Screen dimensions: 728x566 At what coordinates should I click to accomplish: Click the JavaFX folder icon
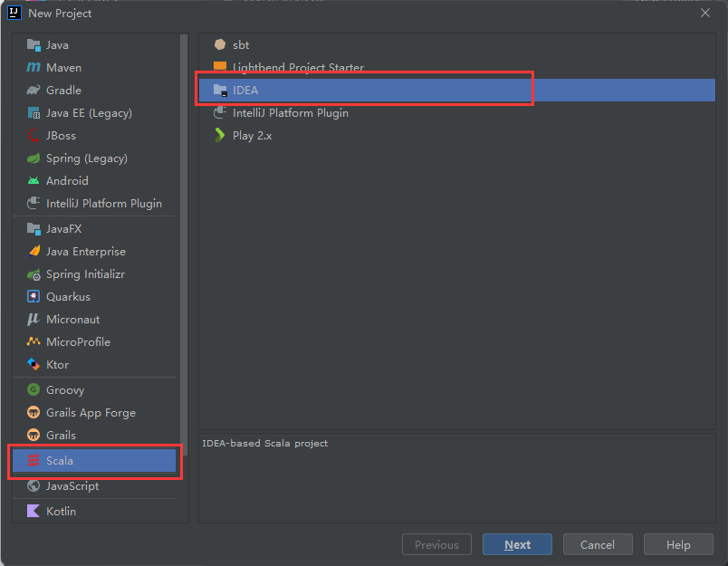click(x=34, y=228)
